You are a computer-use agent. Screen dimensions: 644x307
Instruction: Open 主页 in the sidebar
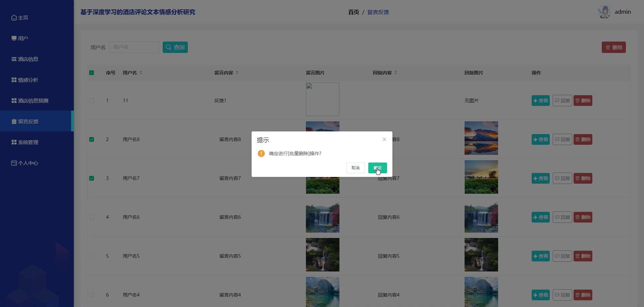point(37,17)
